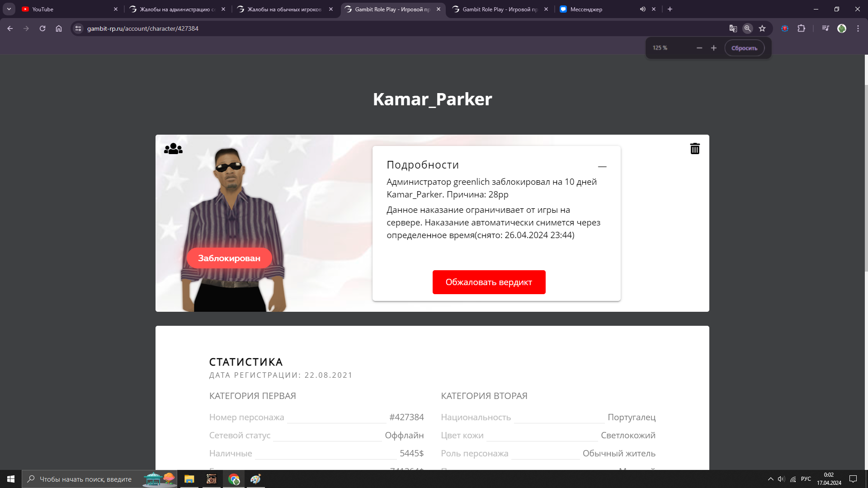Image resolution: width=868 pixels, height=488 pixels.
Task: Open the browser extensions puzzle icon
Action: tap(801, 28)
